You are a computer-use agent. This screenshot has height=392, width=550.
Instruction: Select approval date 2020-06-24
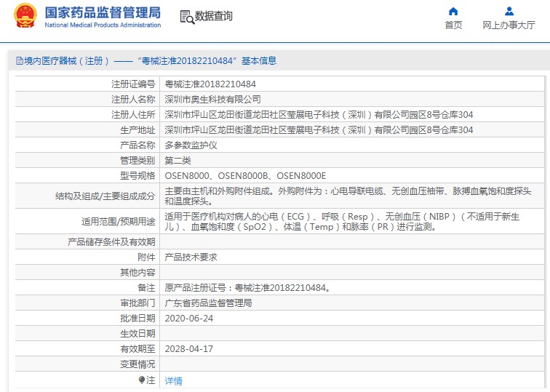pos(188,319)
